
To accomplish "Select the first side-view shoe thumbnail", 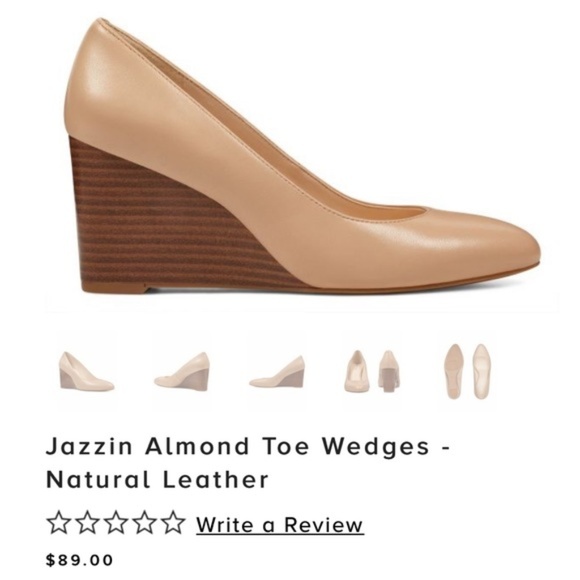I will point(87,371).
